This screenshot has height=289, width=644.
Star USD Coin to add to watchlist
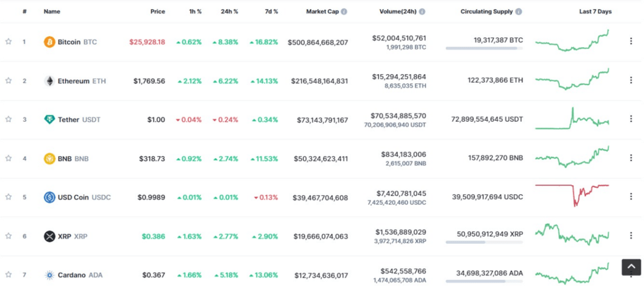pyautogui.click(x=8, y=197)
